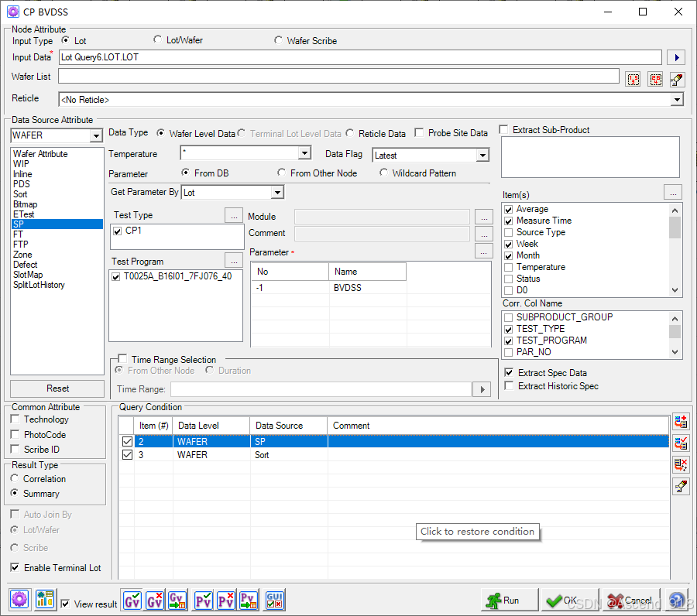Toggle the T0025A_B16I01_7FJ076_40 test program checkbox
Screen dimensions: 697x616
coord(116,277)
